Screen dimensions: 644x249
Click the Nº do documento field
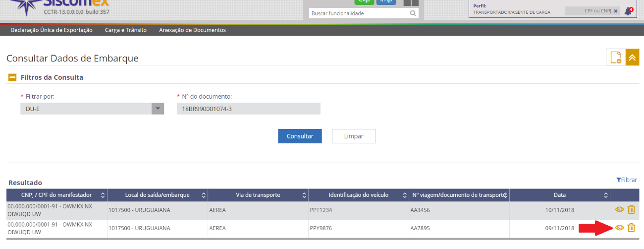(248, 109)
